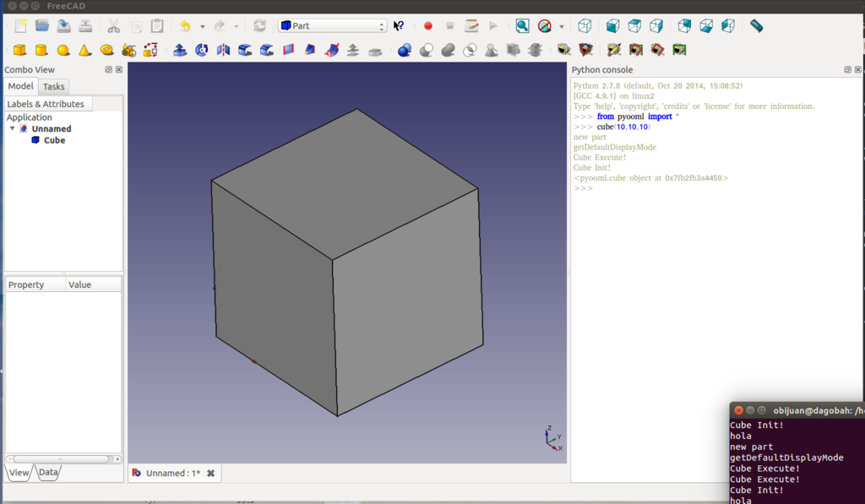865x504 pixels.
Task: Open the undo history dropdown arrow
Action: tap(203, 26)
